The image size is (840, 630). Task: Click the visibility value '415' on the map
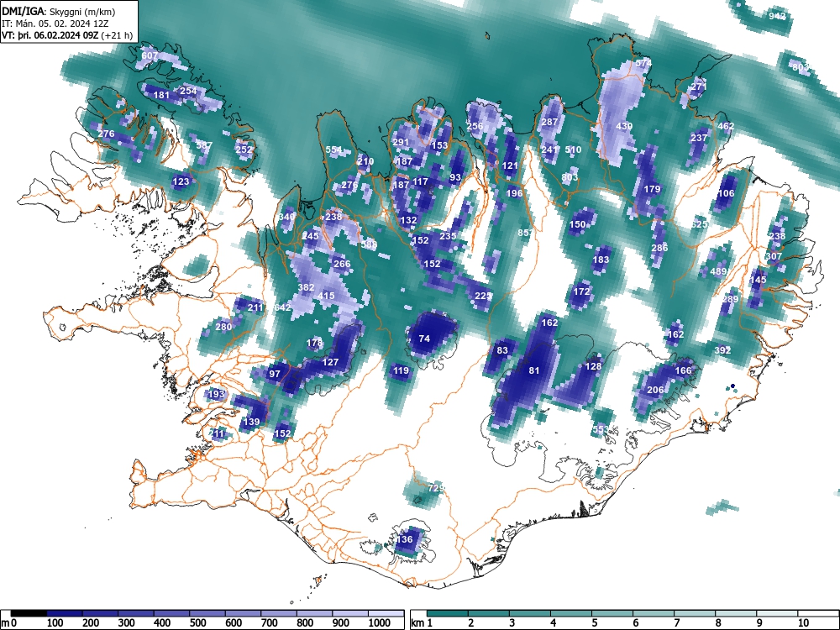[326, 295]
